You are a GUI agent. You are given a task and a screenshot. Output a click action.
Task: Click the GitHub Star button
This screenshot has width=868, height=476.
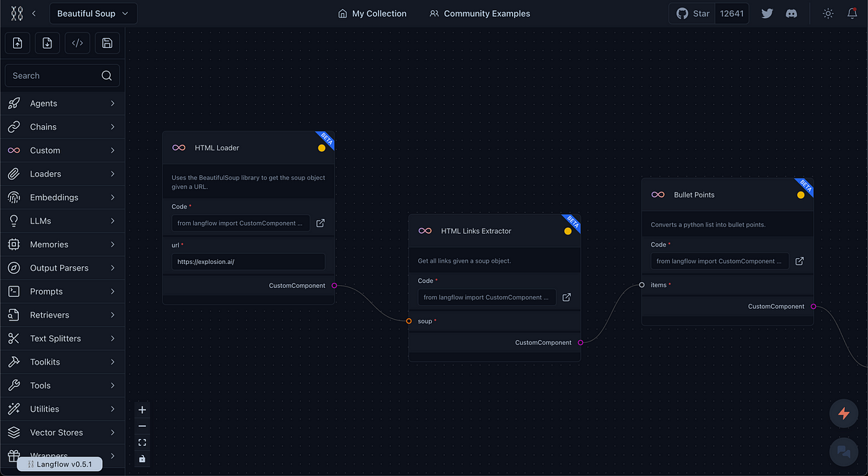point(692,14)
